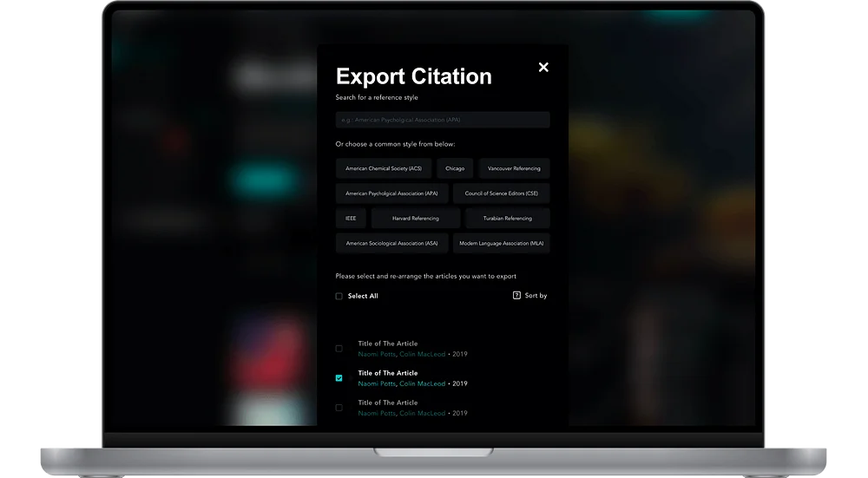
Task: Choose American Sociological Association (ASA)
Action: [392, 243]
